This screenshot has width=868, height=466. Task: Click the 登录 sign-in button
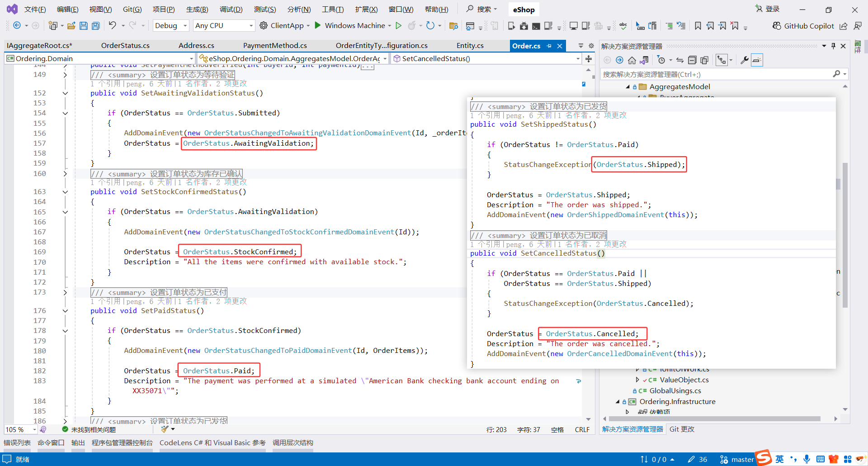(767, 9)
